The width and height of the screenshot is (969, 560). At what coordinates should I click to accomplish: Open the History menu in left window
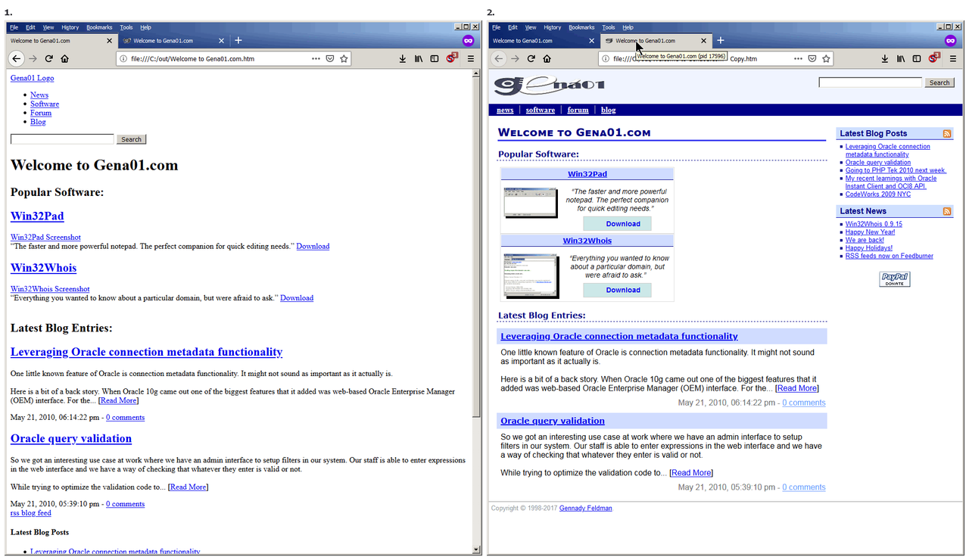point(70,27)
